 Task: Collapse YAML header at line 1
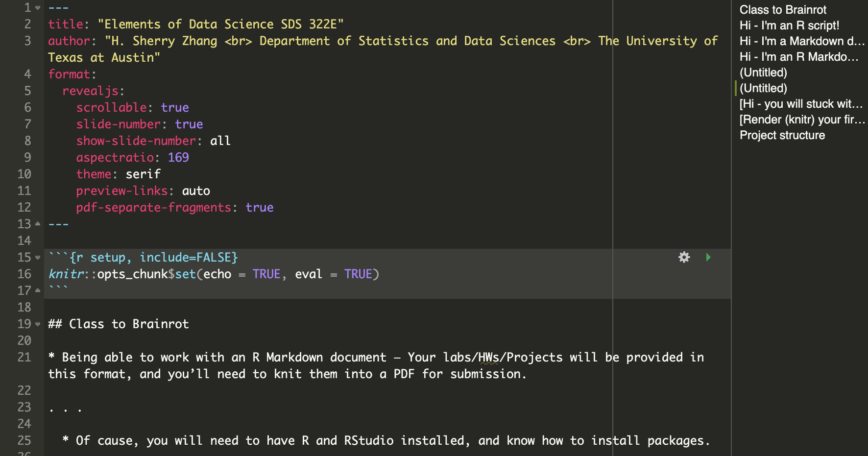tap(38, 8)
